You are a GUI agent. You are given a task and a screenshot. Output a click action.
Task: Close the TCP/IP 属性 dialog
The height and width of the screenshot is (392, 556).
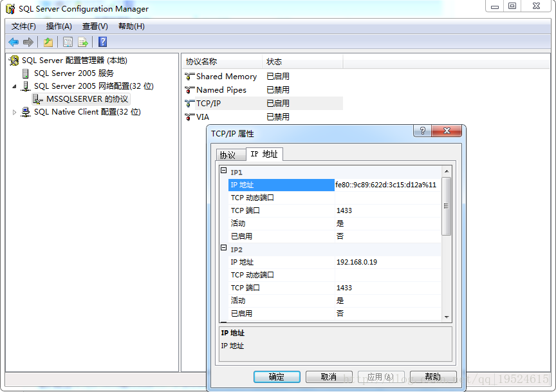(x=447, y=131)
